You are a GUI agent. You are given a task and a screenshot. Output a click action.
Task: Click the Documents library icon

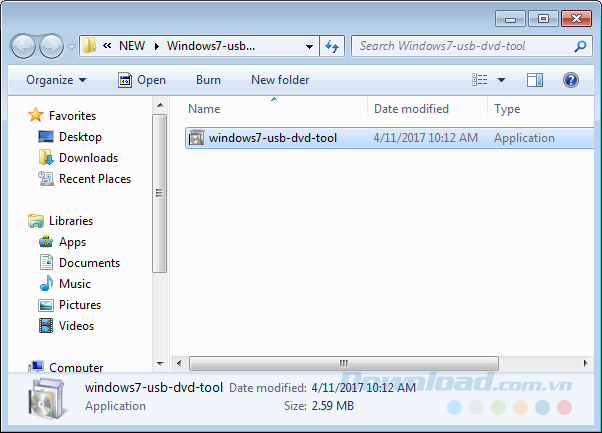pyautogui.click(x=46, y=263)
